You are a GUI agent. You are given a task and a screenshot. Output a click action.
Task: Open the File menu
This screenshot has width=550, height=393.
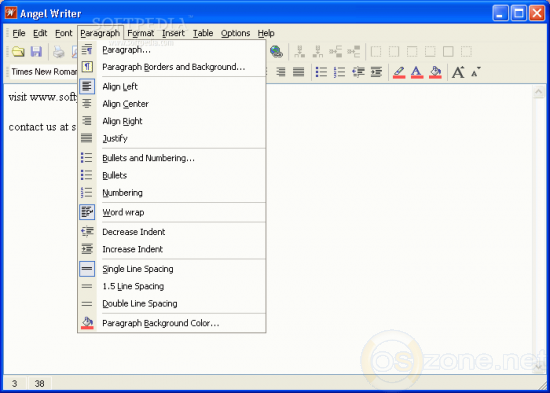[19, 33]
